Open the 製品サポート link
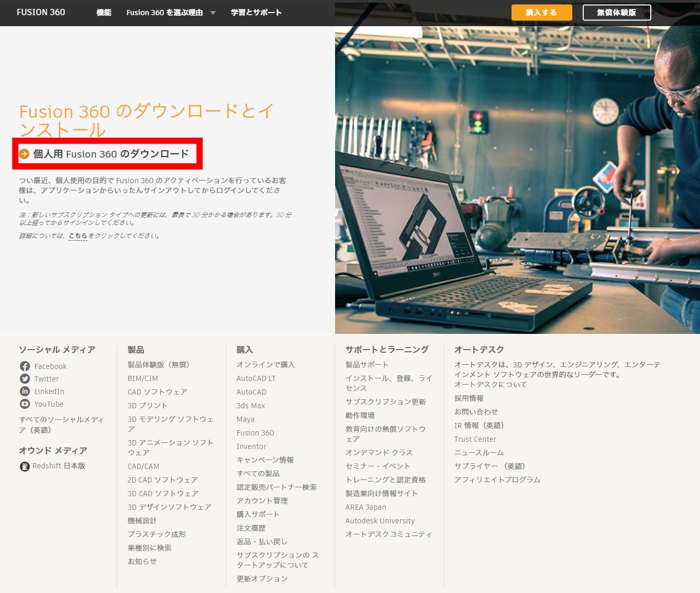Image resolution: width=700 pixels, height=593 pixels. (x=367, y=365)
